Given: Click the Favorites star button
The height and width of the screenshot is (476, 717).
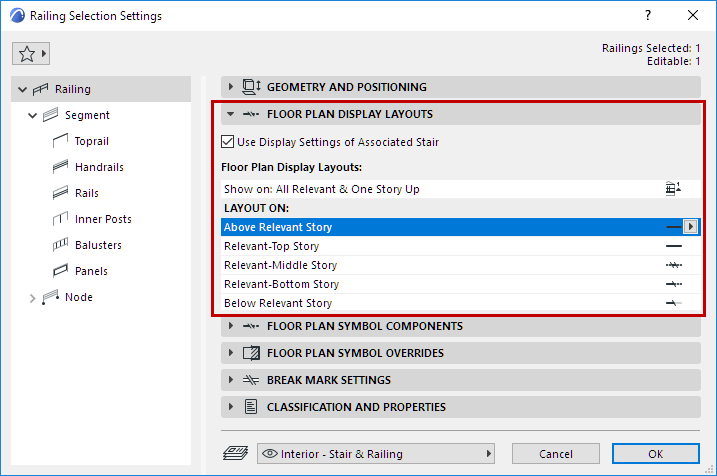Looking at the screenshot, I should click(x=31, y=52).
